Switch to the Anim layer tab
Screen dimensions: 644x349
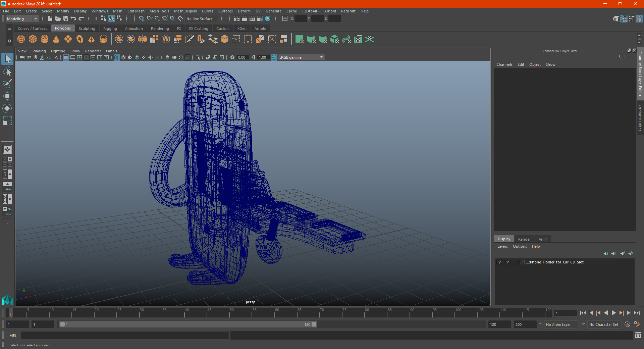click(x=543, y=239)
